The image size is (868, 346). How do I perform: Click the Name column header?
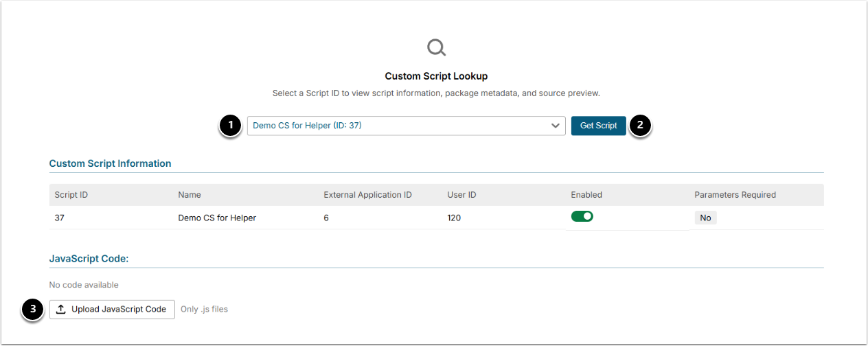coord(190,195)
